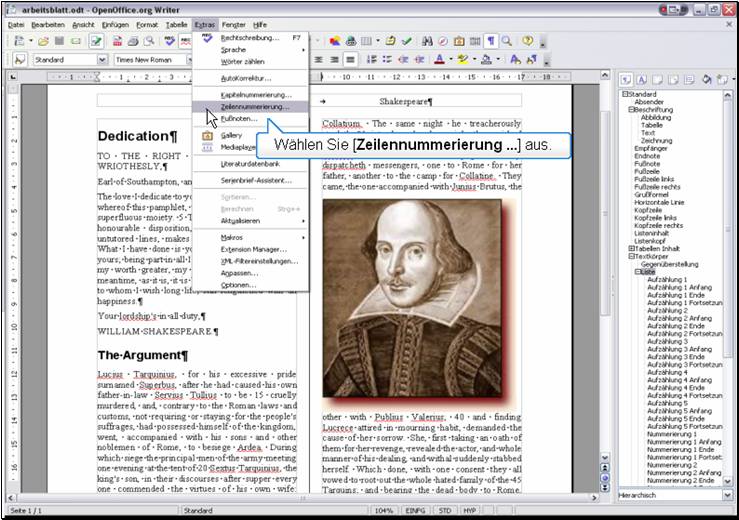The height and width of the screenshot is (520, 739).
Task: Choose Optionen... in the Extras menu
Action: (x=238, y=285)
